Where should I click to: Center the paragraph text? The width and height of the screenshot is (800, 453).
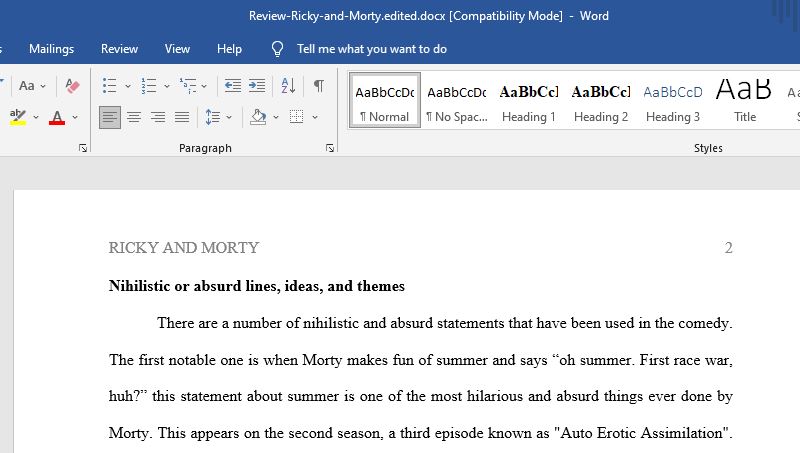click(134, 117)
